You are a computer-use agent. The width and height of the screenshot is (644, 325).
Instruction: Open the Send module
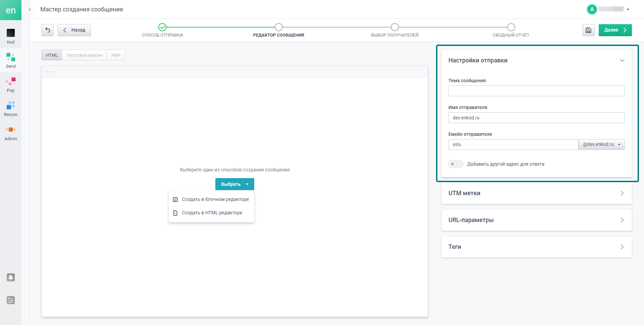point(11,60)
